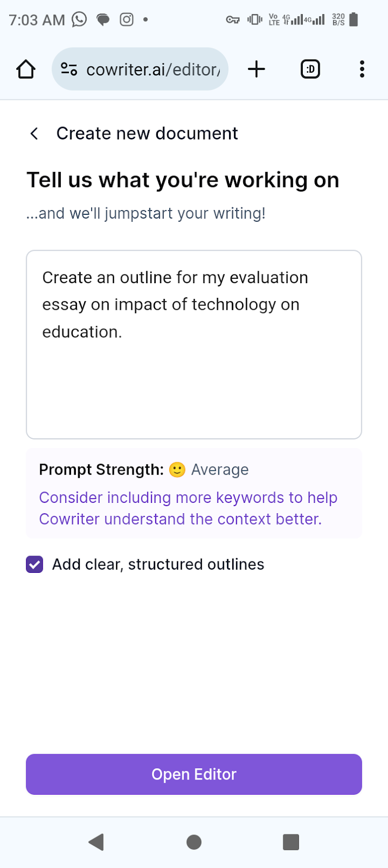
Task: Open the tab switcher button
Action: click(x=310, y=69)
